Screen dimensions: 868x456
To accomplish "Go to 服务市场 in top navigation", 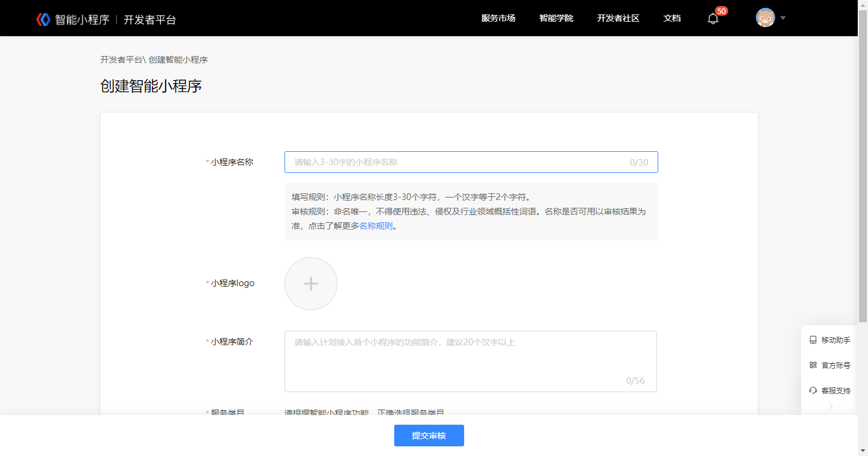I will pyautogui.click(x=498, y=19).
